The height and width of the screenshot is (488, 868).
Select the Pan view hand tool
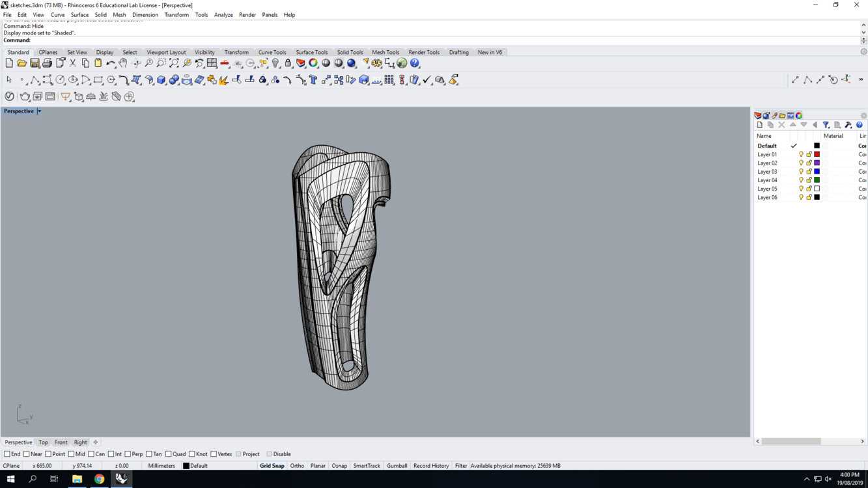point(123,63)
